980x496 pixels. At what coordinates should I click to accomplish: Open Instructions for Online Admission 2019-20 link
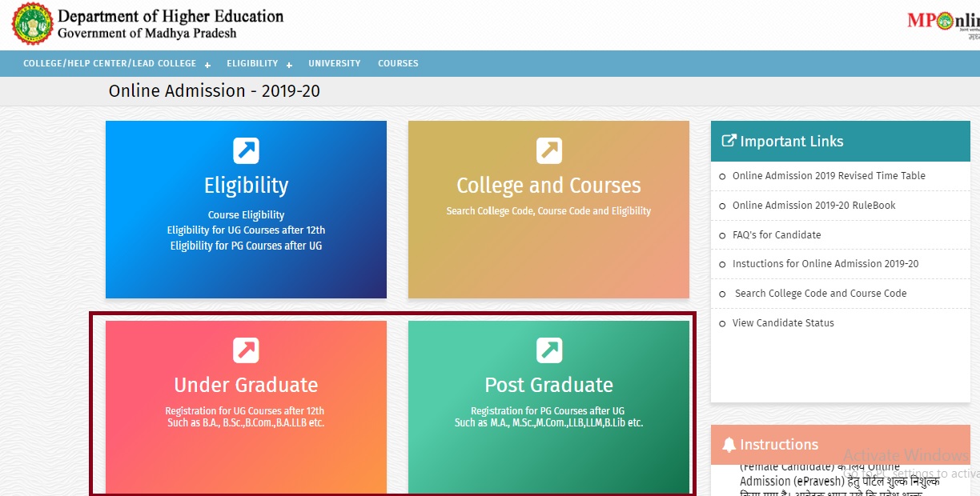coord(825,264)
